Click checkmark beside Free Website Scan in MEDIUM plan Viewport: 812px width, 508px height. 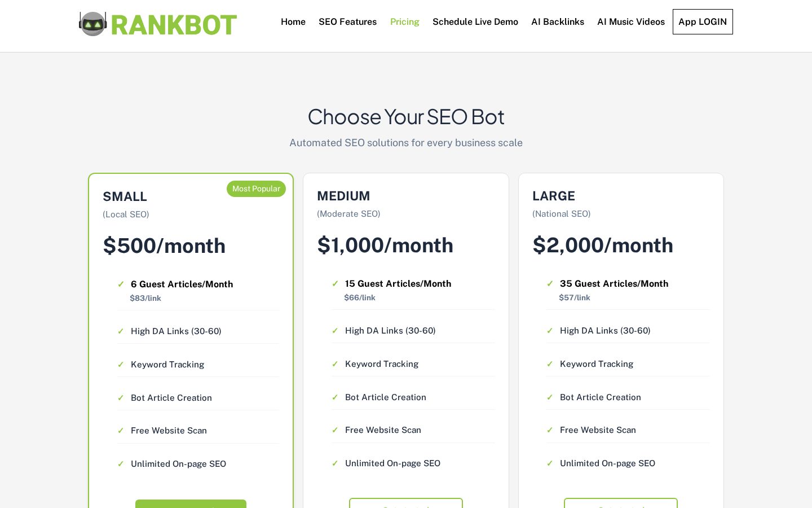pos(335,430)
